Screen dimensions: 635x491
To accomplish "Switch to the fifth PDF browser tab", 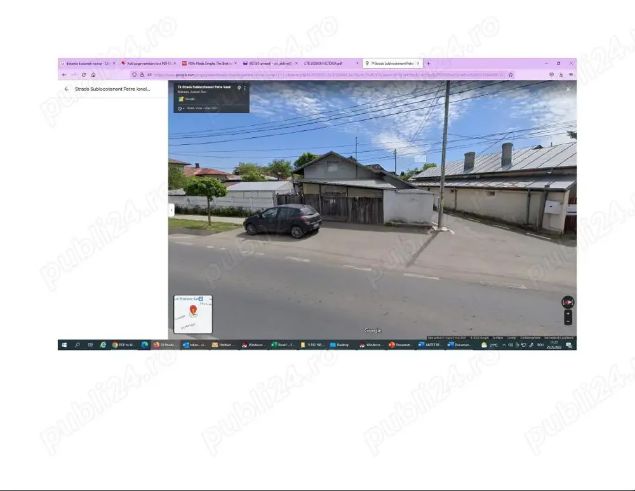I will coord(330,64).
